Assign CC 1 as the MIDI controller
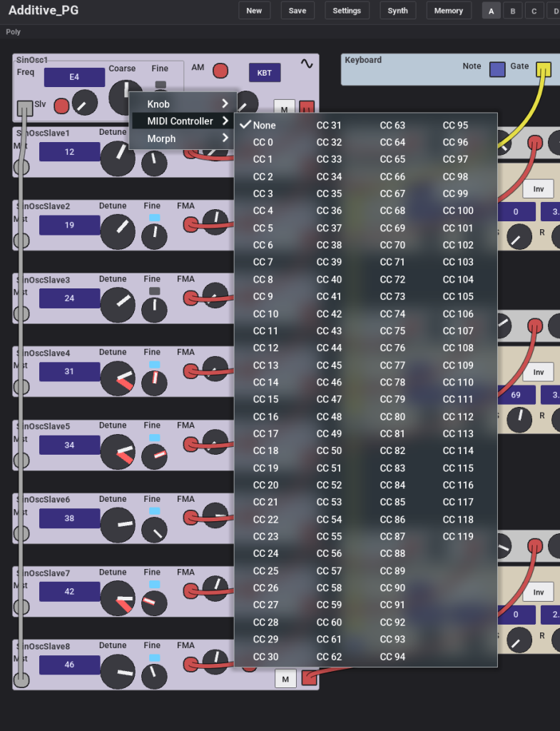560x731 pixels. point(263,159)
